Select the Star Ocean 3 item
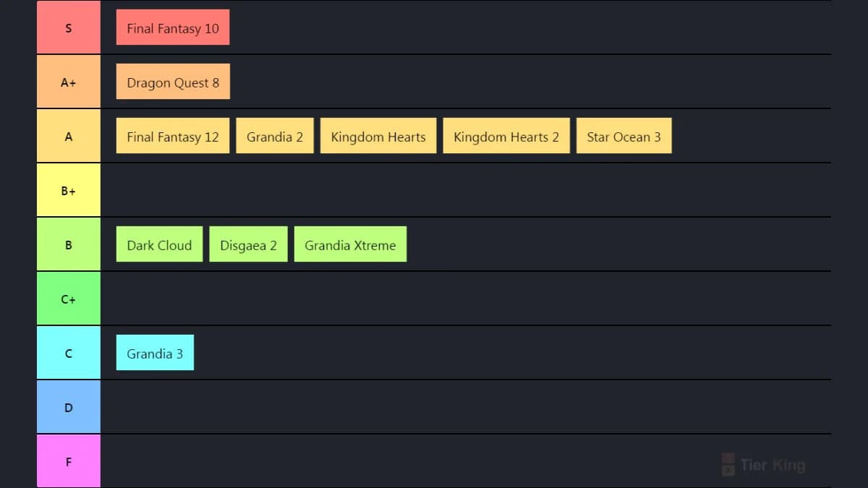Viewport: 868px width, 488px height. click(624, 136)
